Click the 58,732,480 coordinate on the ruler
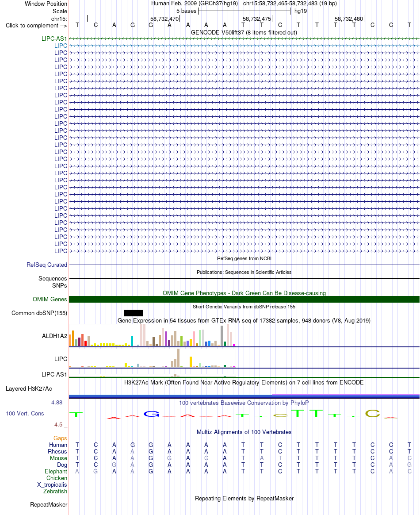The width and height of the screenshot is (420, 515). pos(349,19)
